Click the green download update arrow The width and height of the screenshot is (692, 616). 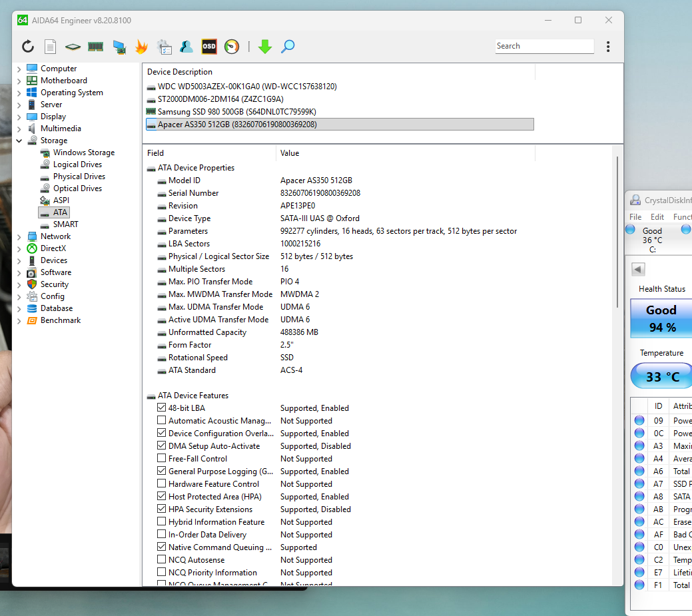pyautogui.click(x=265, y=47)
